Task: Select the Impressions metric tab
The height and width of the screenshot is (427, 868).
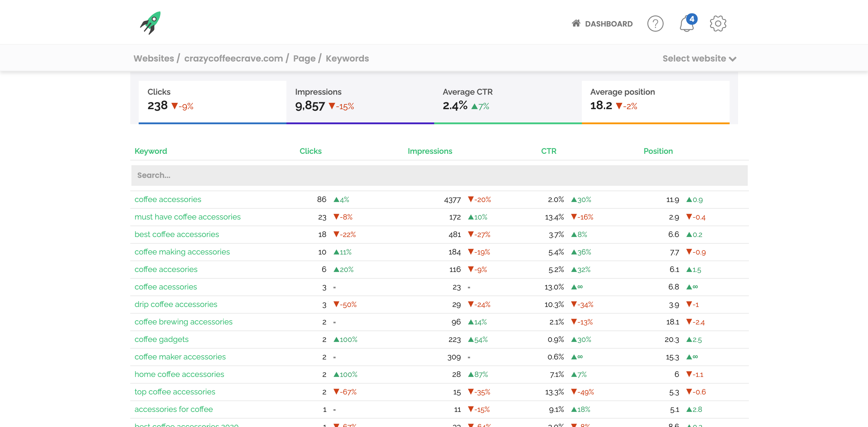Action: (360, 101)
